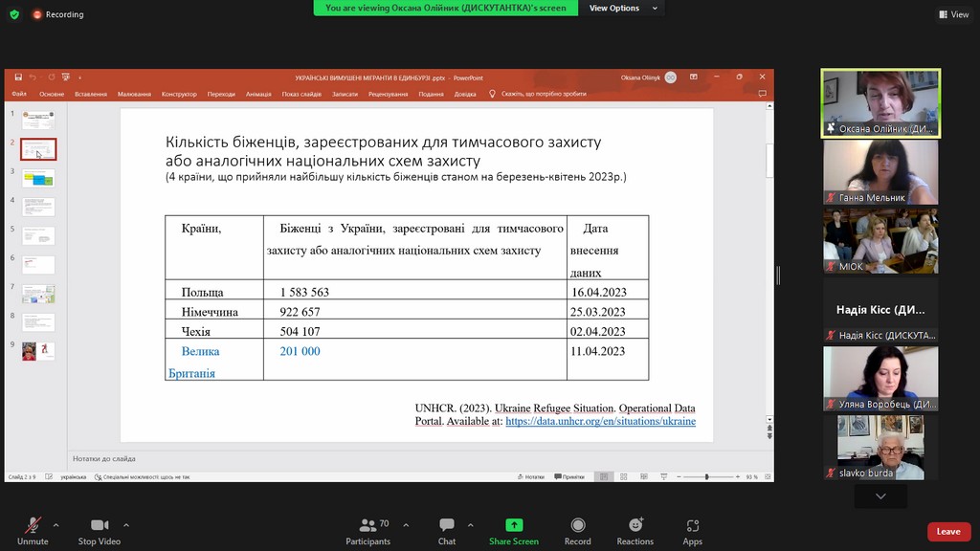980x551 pixels.
Task: Open the Apps panel
Action: pyautogui.click(x=693, y=525)
